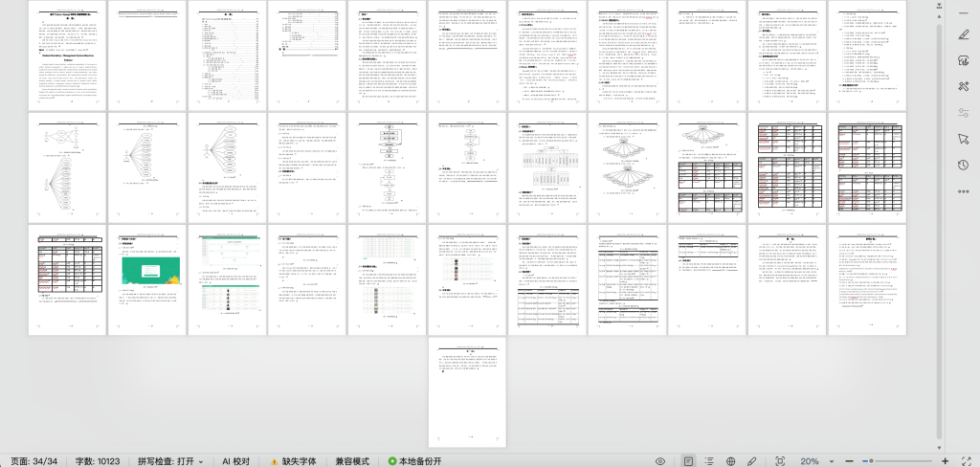Click the vertical scrollbar track

940,232
